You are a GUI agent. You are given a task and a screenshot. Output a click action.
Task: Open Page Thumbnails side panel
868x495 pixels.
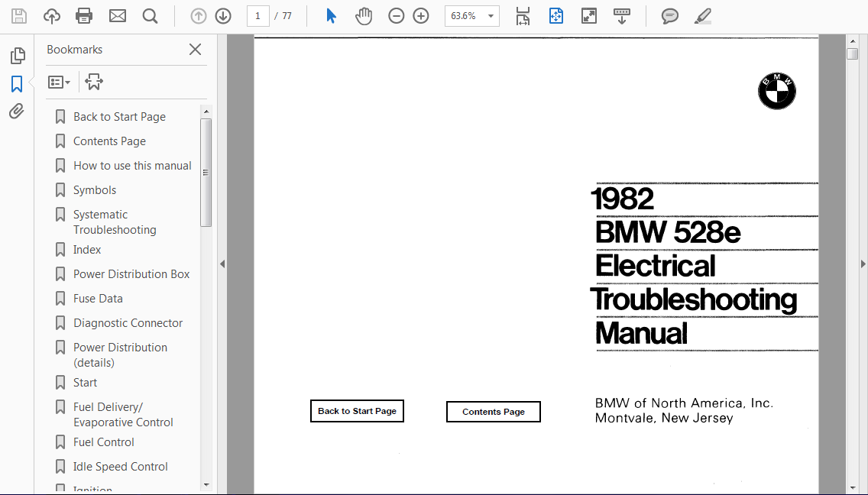click(17, 55)
